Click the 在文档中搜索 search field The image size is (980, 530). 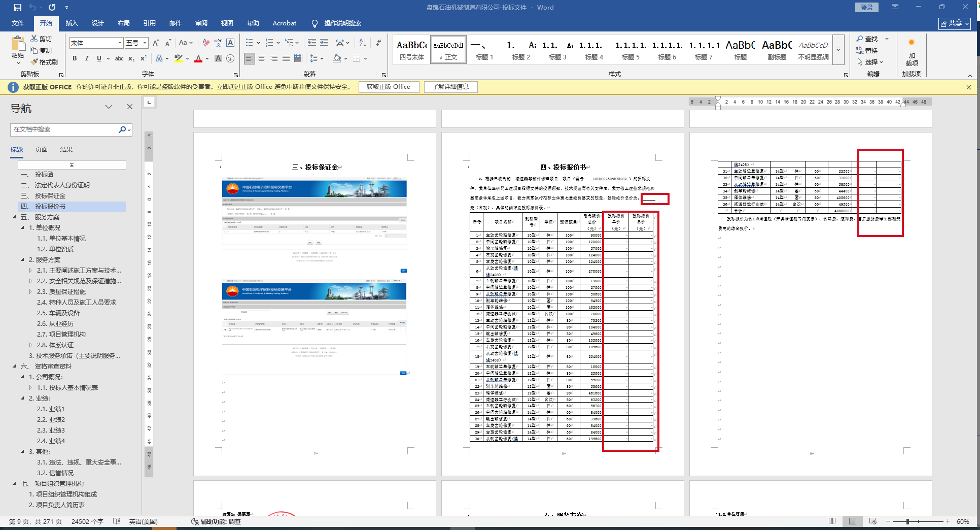coord(65,129)
